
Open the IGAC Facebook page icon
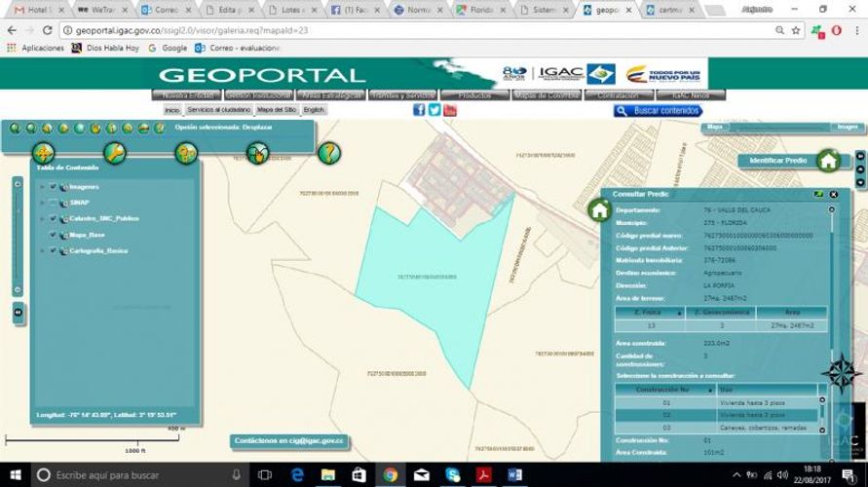(419, 109)
